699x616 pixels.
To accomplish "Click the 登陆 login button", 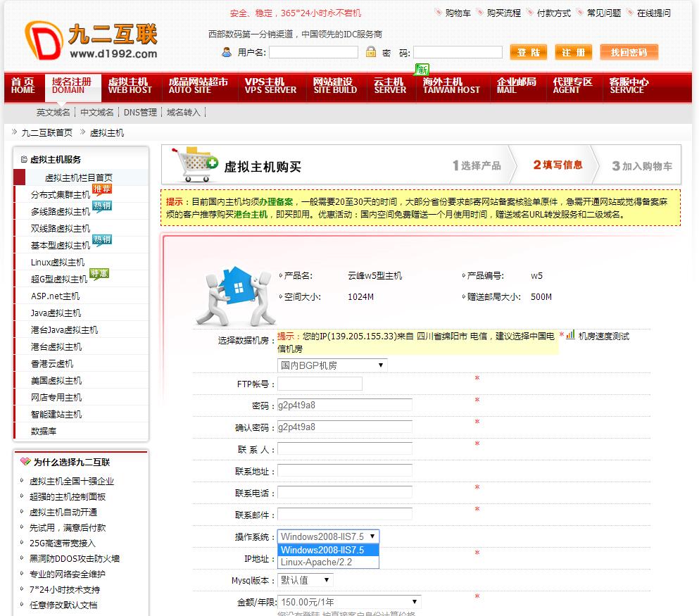I will (528, 51).
